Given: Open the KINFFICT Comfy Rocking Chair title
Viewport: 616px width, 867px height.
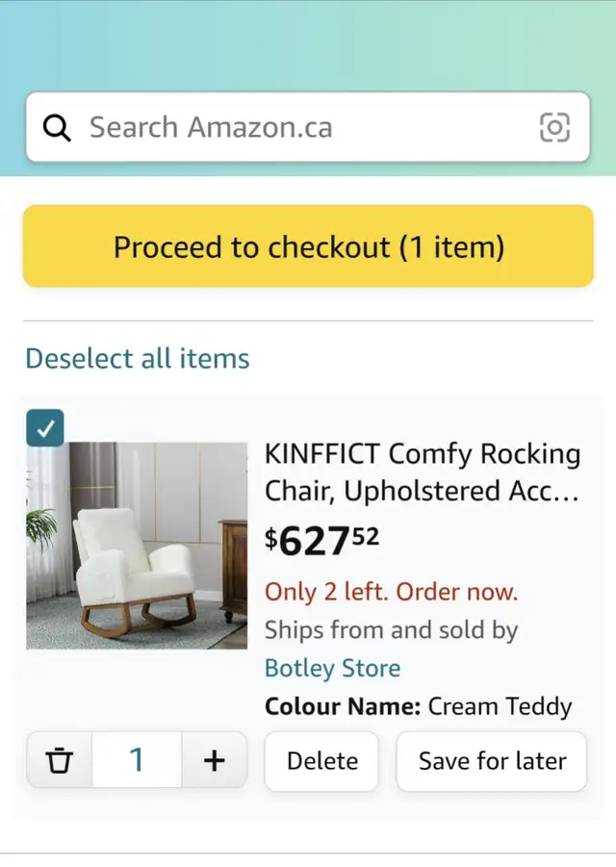Looking at the screenshot, I should [x=422, y=472].
